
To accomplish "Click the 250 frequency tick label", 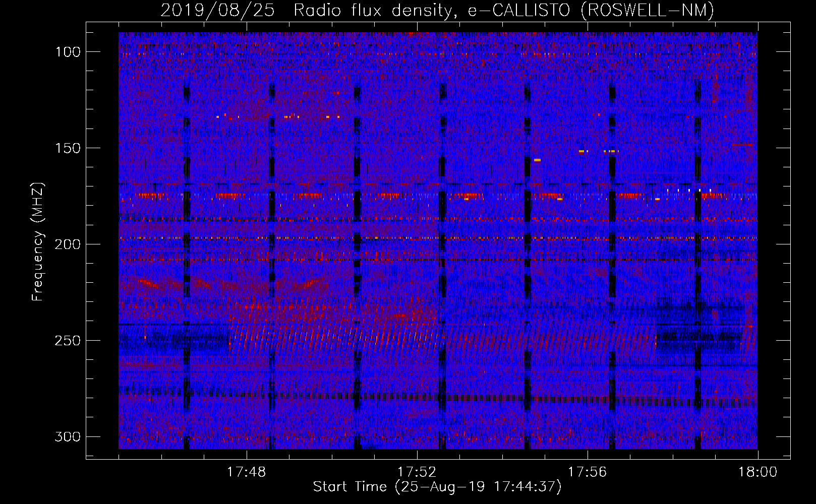I will pyautogui.click(x=68, y=341).
